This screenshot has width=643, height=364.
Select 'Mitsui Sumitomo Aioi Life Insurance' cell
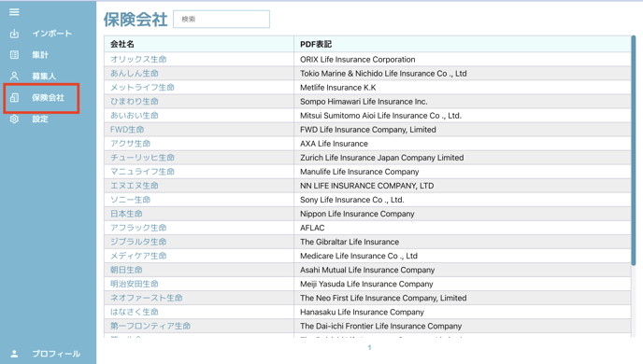click(x=462, y=116)
